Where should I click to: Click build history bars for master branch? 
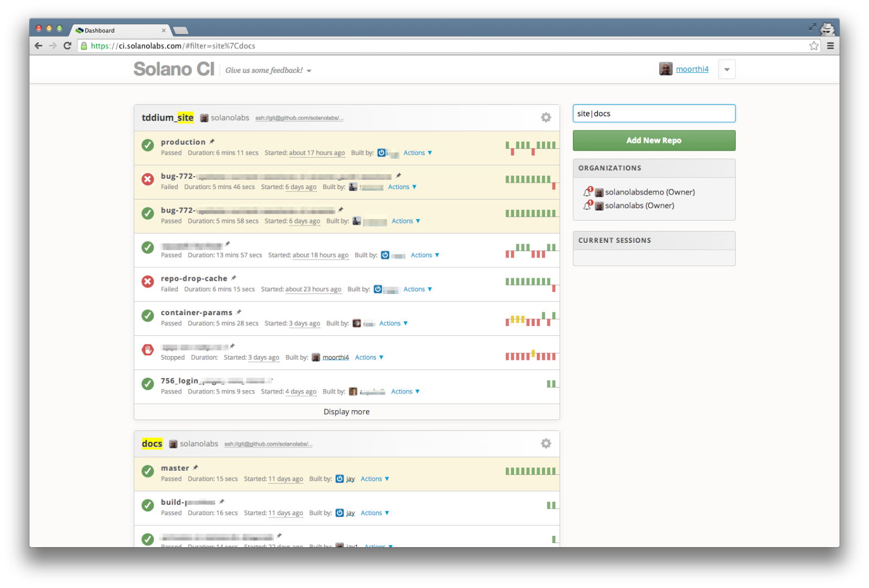coord(530,471)
